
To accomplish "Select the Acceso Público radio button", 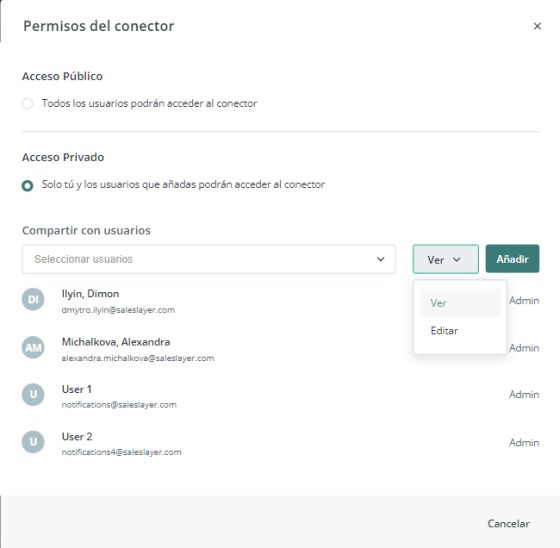I will [x=28, y=104].
